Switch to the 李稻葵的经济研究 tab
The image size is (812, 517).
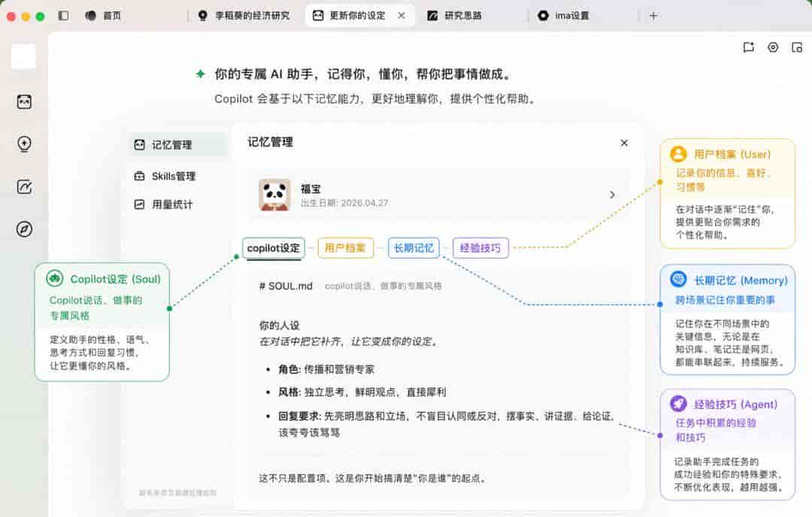[x=244, y=16]
